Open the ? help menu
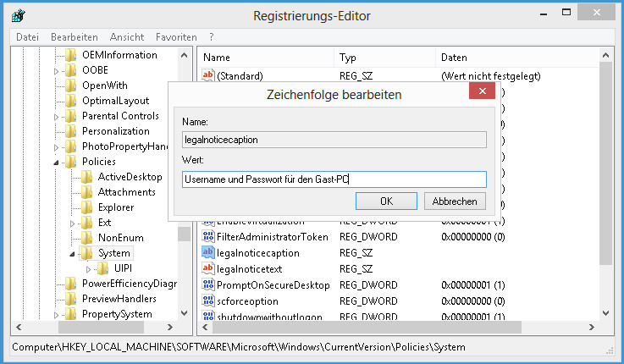 [212, 37]
